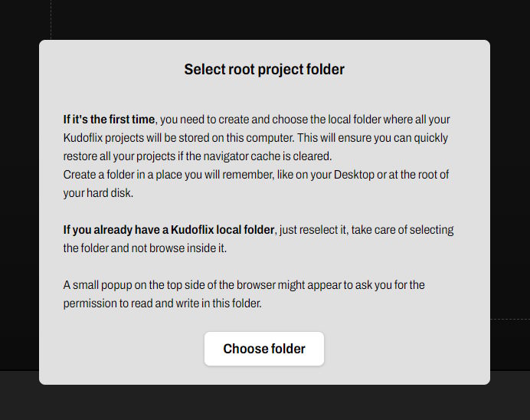The image size is (530, 420).
Task: Click the dark grey bar below the dialog
Action: point(264,402)
